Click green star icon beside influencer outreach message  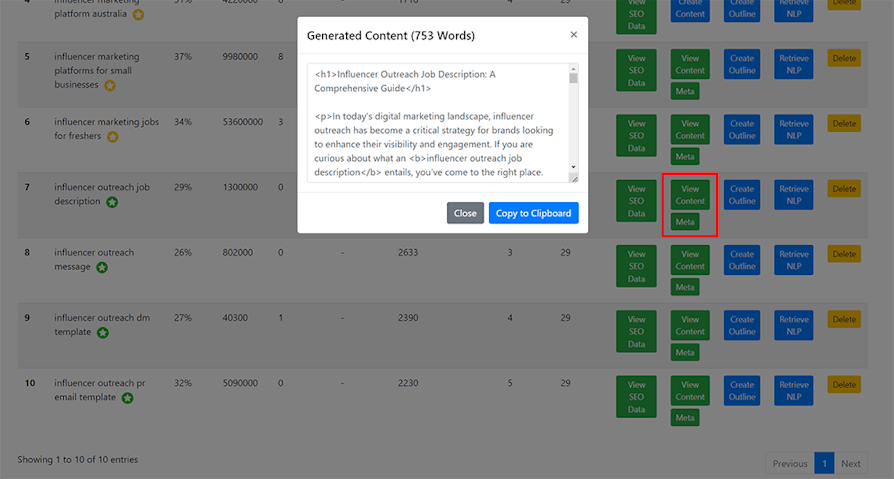(101, 268)
